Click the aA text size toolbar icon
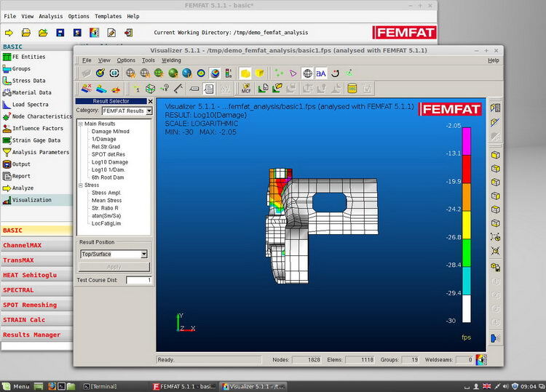This screenshot has height=392, width=546. pos(321,73)
